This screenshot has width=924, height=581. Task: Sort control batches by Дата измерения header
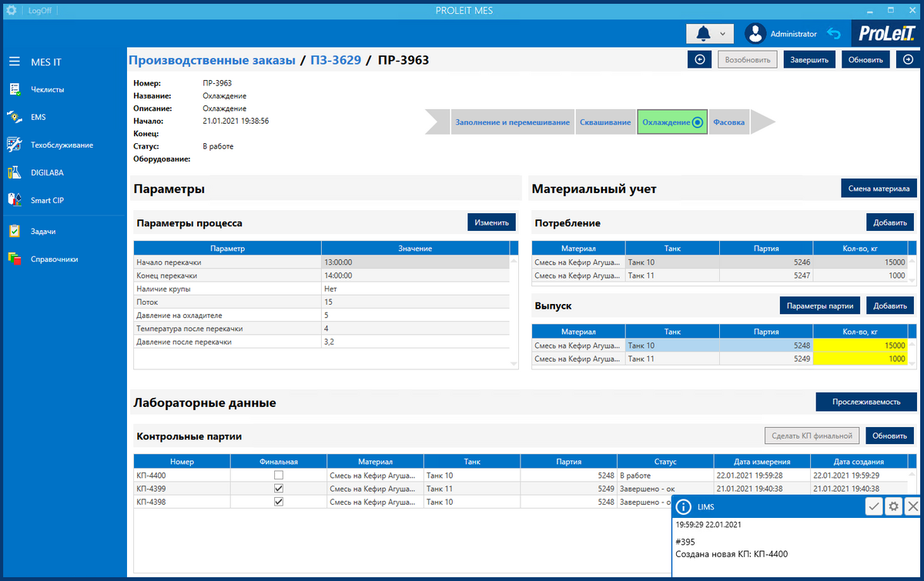coord(762,462)
